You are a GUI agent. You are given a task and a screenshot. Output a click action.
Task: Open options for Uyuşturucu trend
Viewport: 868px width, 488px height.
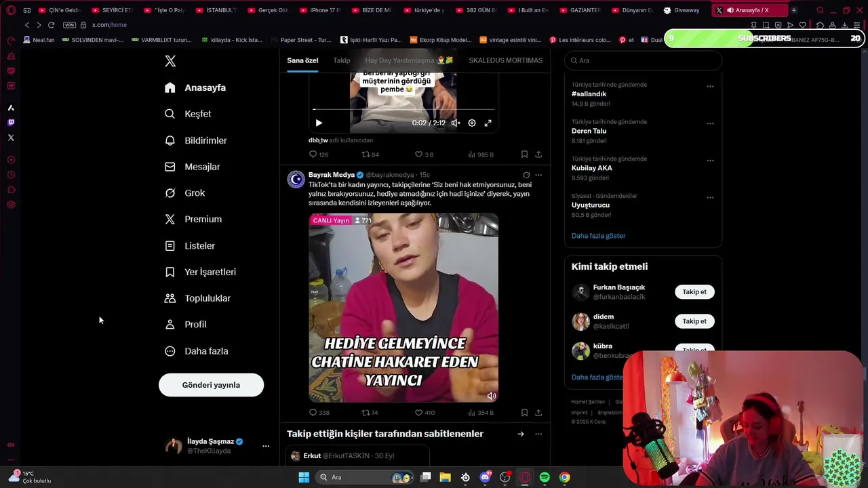710,198
